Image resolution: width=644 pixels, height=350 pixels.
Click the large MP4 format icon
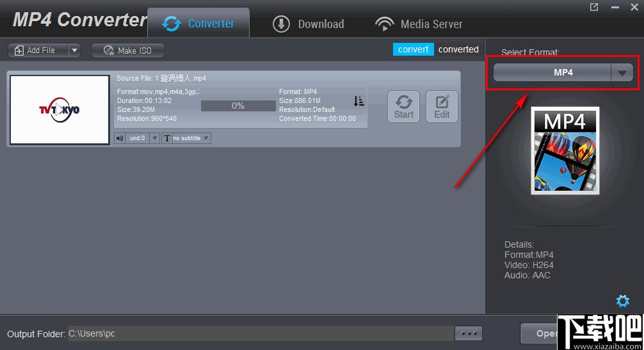coord(565,150)
